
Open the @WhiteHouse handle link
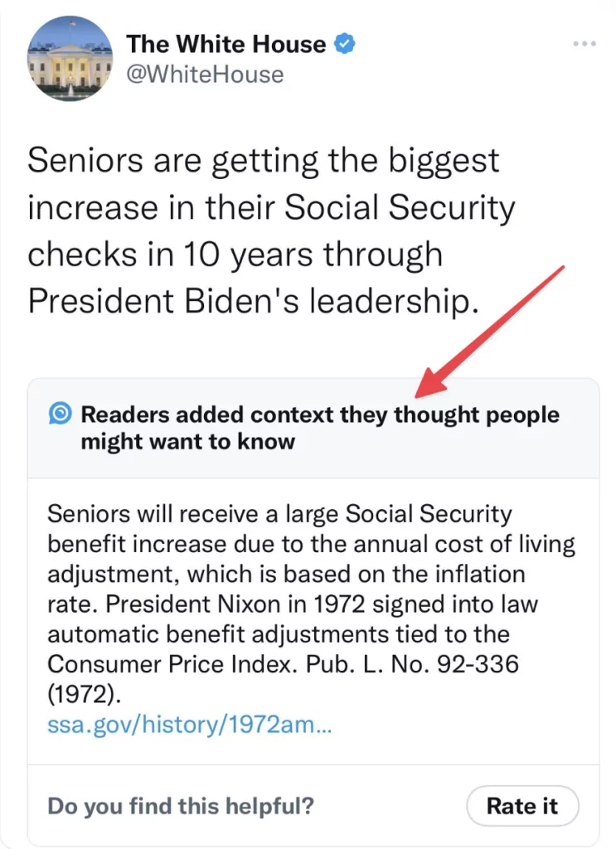[204, 75]
